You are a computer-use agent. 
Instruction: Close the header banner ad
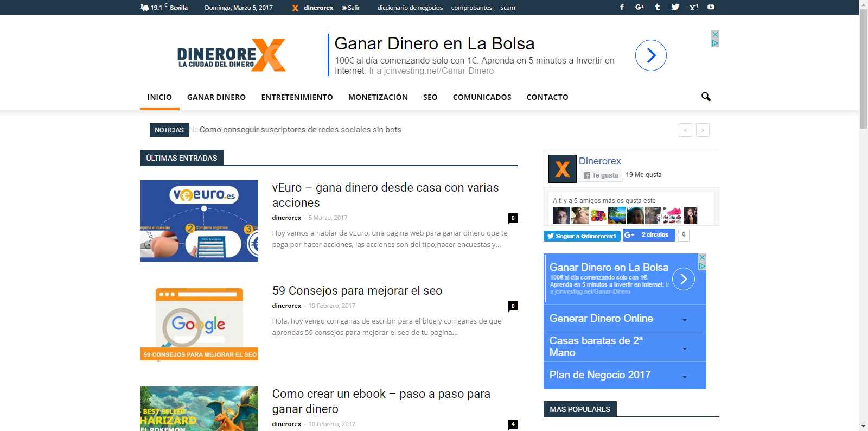coord(715,34)
